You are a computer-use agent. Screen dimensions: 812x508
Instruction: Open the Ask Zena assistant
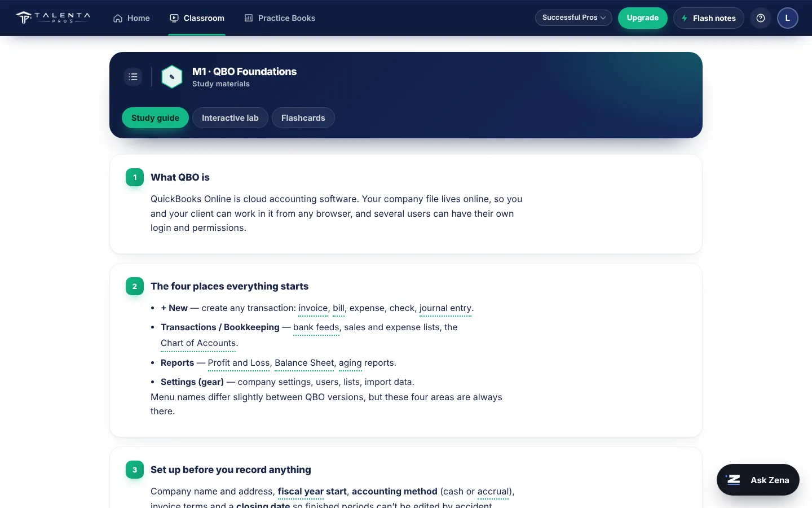758,480
